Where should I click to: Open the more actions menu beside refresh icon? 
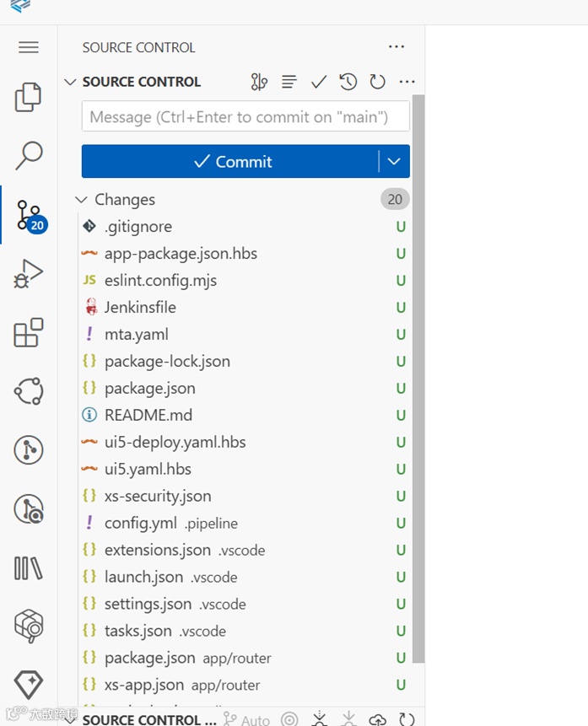(407, 82)
